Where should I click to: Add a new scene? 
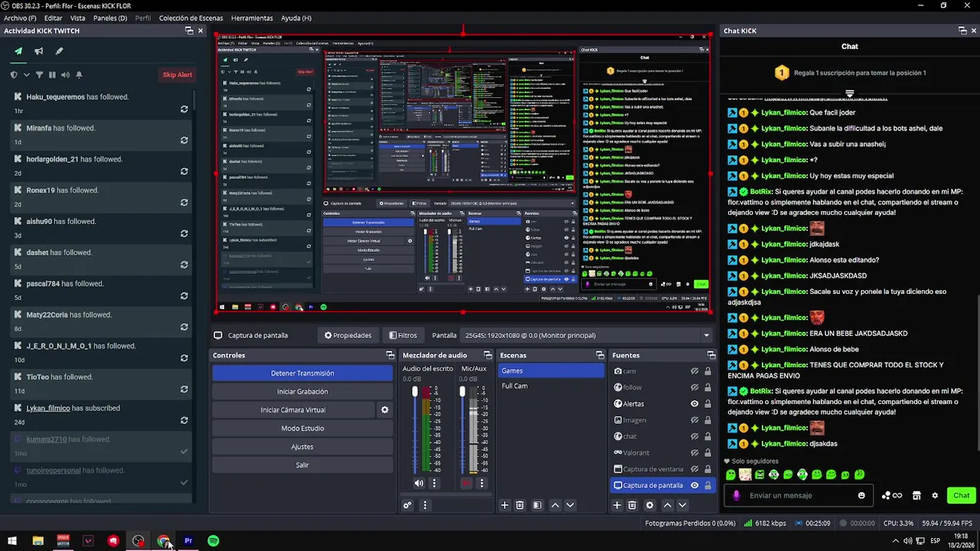tap(505, 505)
